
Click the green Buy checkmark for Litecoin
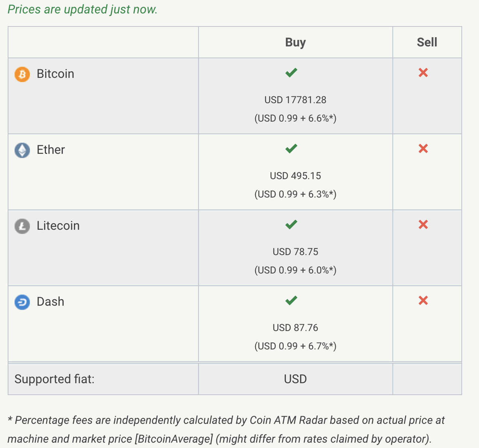tap(291, 225)
